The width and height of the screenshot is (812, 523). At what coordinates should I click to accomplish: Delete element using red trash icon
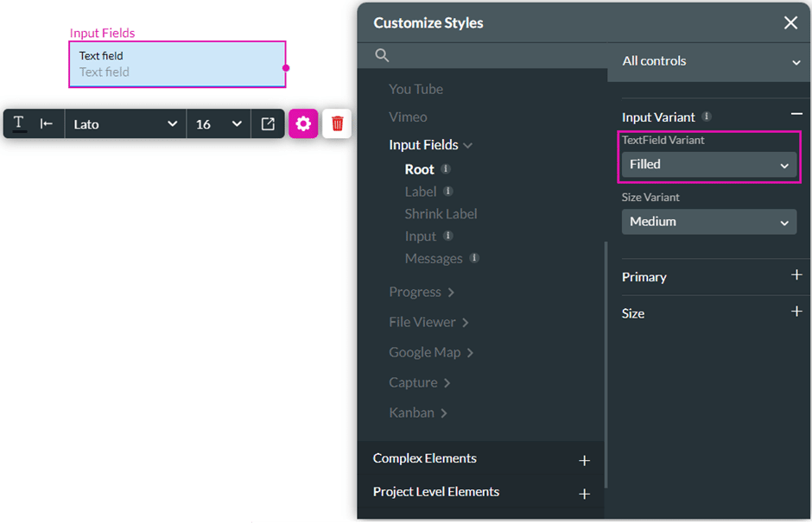(x=337, y=123)
